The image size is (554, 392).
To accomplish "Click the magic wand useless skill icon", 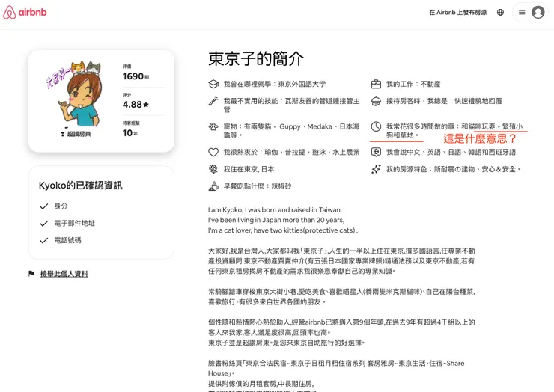I will [213, 101].
